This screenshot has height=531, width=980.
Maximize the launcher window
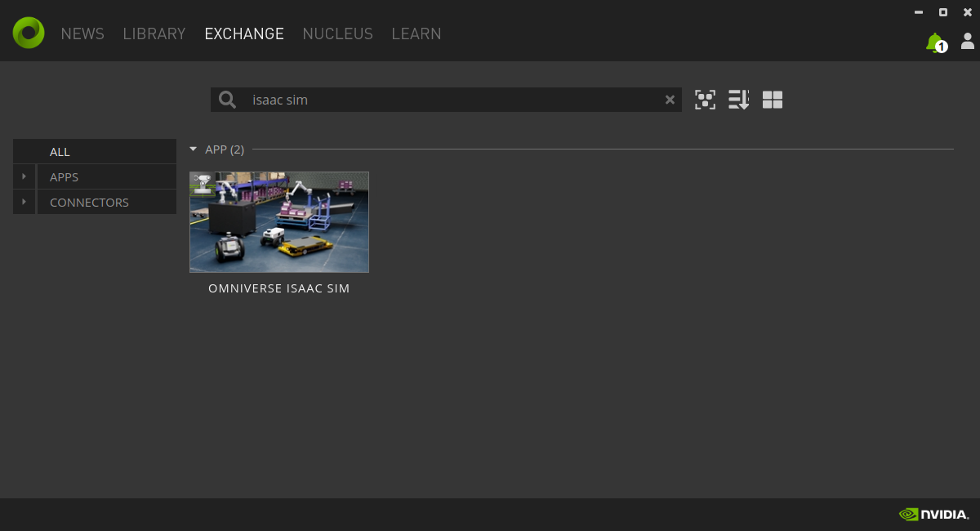pos(943,12)
